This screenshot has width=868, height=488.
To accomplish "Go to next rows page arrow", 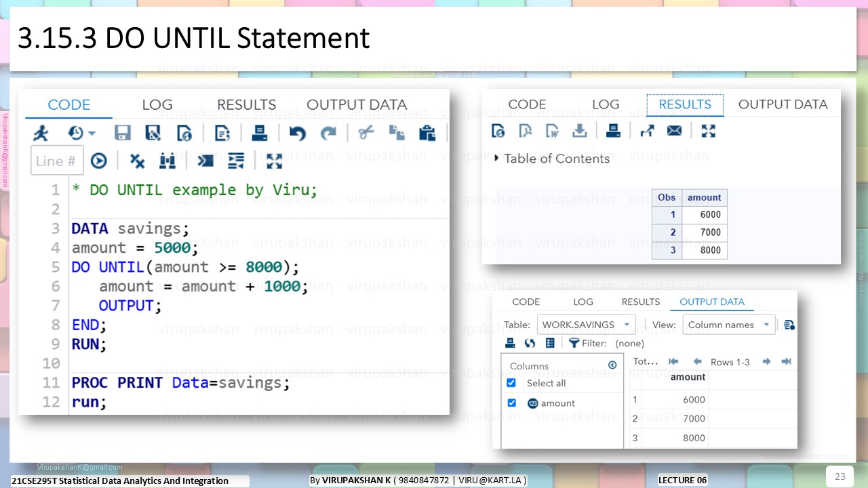I will (x=766, y=361).
